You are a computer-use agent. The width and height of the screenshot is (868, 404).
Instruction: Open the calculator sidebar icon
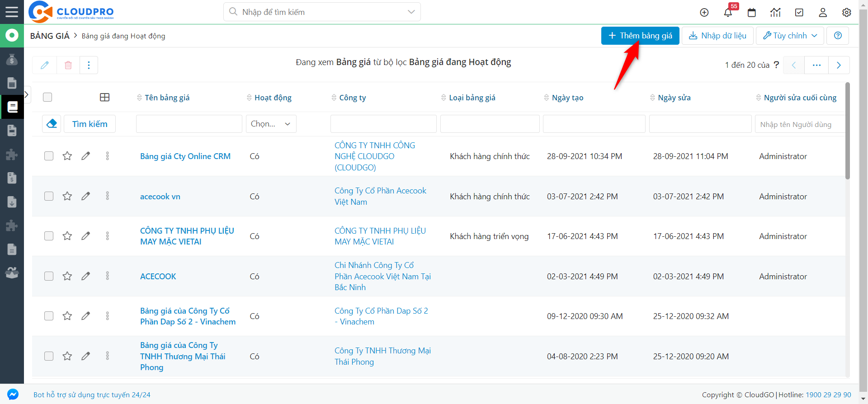coord(12,83)
